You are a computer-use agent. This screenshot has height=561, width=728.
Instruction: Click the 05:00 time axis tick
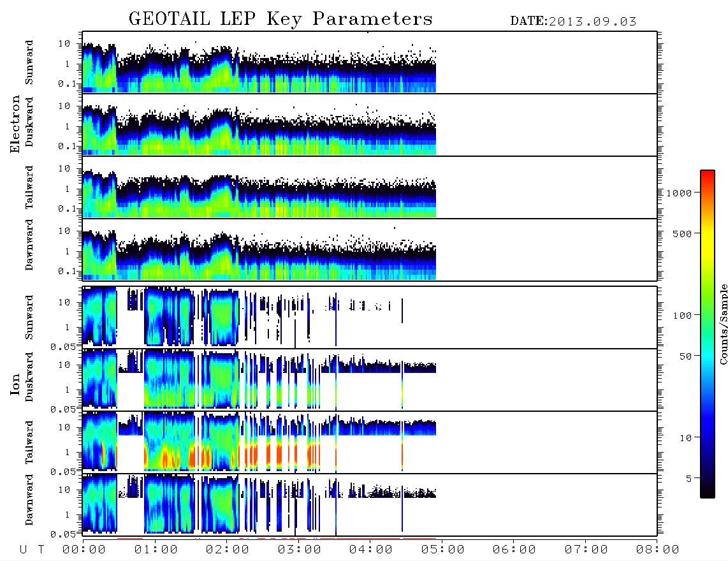[x=443, y=550]
